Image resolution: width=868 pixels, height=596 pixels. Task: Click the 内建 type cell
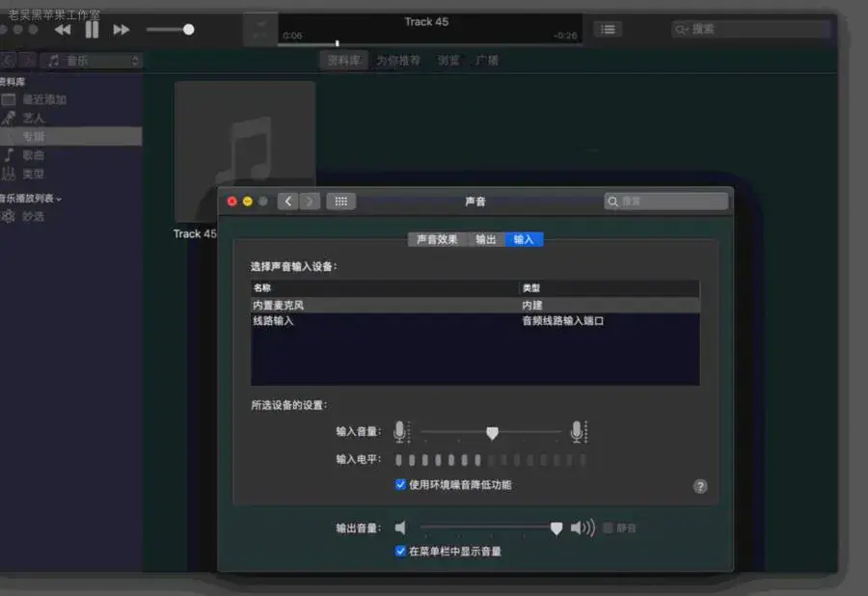click(x=532, y=305)
